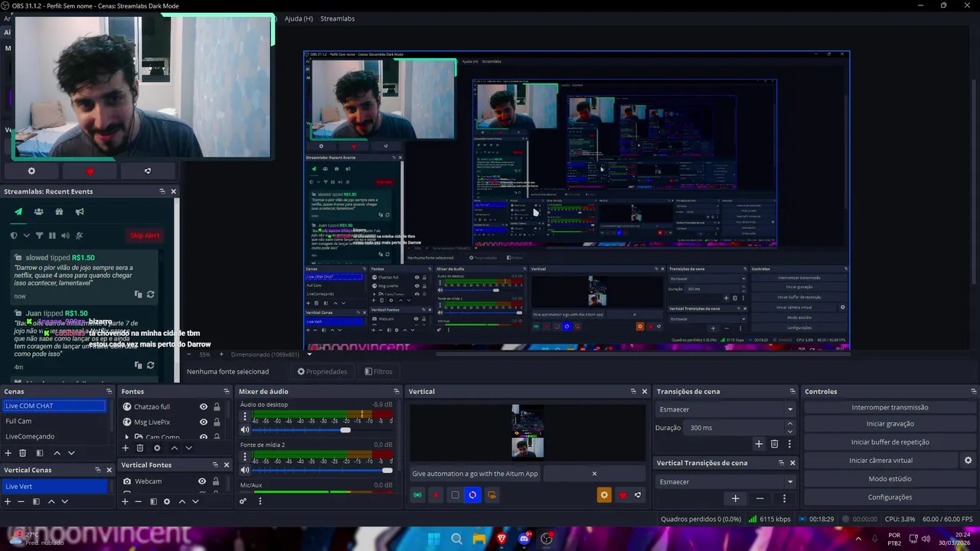Viewport: 980px width, 551px height.
Task: Open virtual camera settings gear
Action: [968, 460]
